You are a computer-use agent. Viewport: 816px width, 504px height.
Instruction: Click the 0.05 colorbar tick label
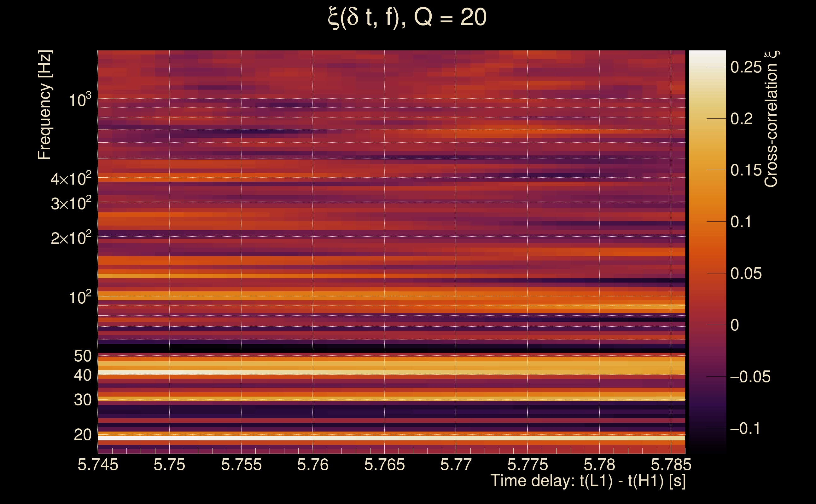[x=746, y=274]
